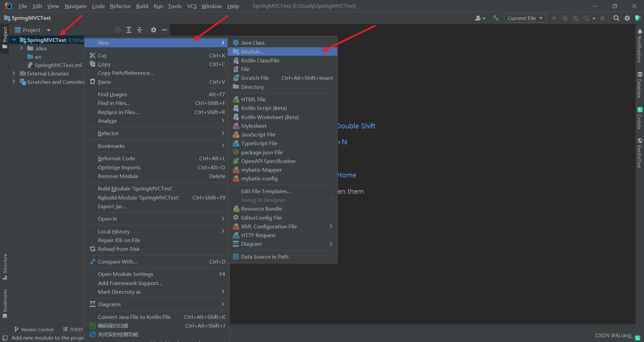
Task: Click Compare With... entry
Action: [157, 262]
